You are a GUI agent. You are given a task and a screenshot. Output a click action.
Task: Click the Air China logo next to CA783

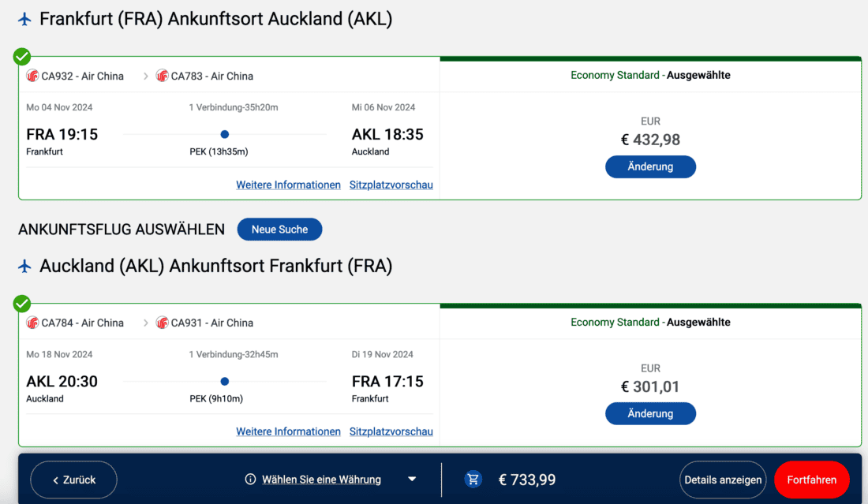pyautogui.click(x=163, y=76)
